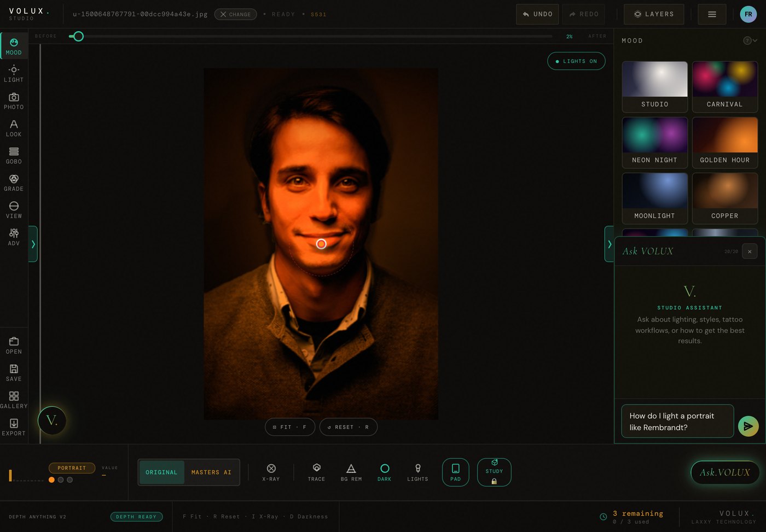Image resolution: width=766 pixels, height=532 pixels.
Task: Export the image
Action: [x=14, y=427]
